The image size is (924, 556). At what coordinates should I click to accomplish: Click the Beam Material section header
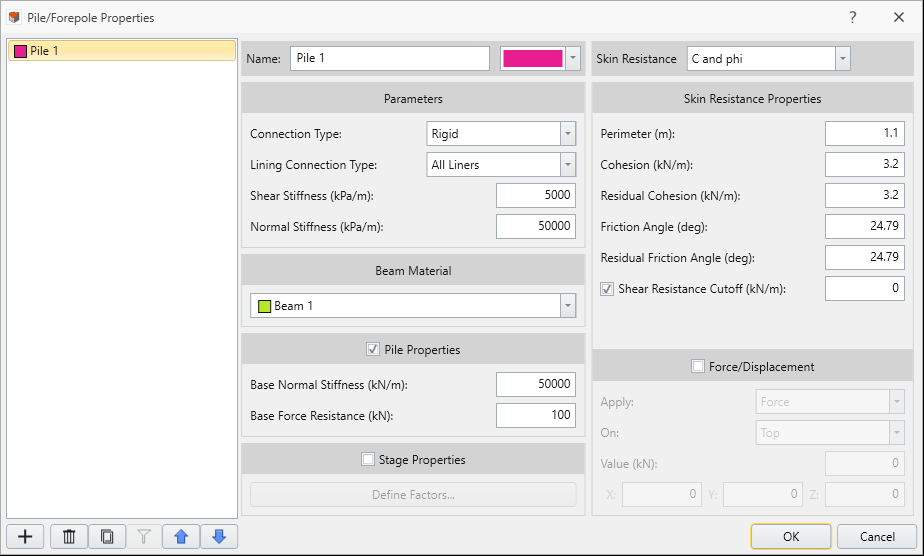pyautogui.click(x=413, y=271)
